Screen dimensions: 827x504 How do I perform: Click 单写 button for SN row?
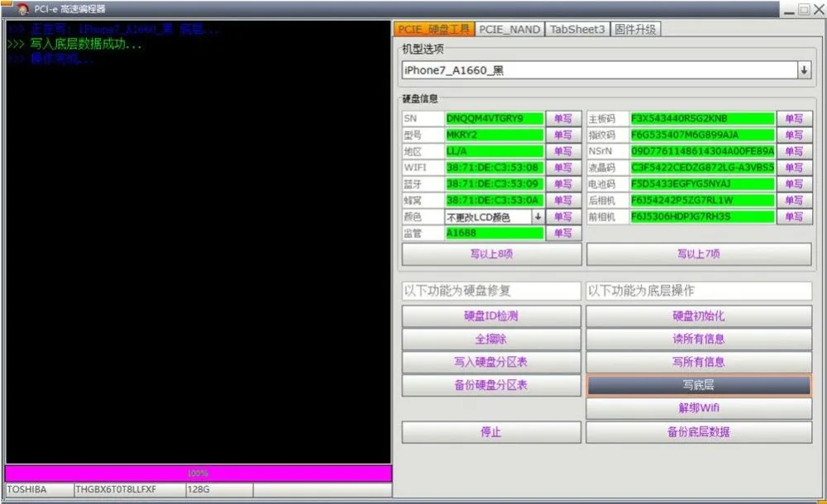click(563, 119)
